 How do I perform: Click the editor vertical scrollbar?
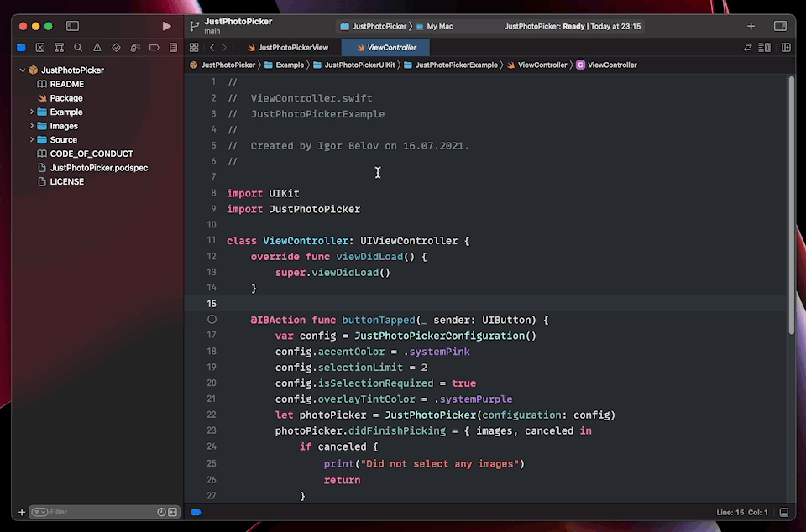tap(791, 206)
